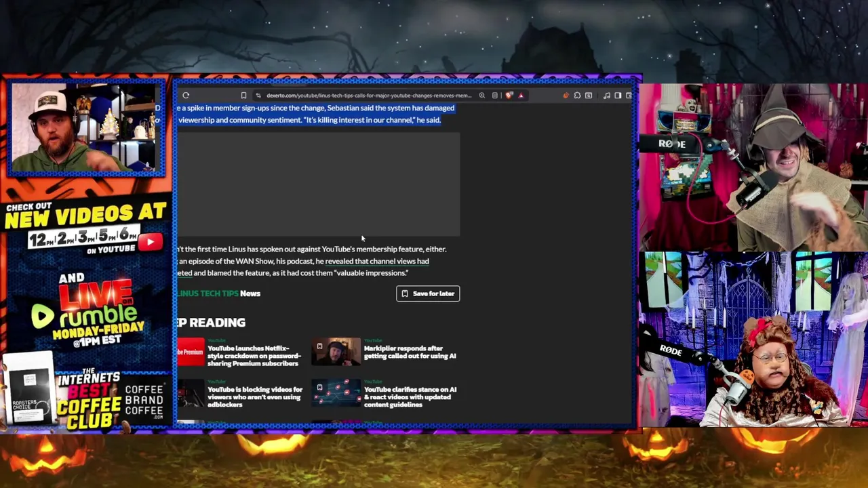Save AI guidelines article via thumbnail bookmark icon

(x=319, y=387)
